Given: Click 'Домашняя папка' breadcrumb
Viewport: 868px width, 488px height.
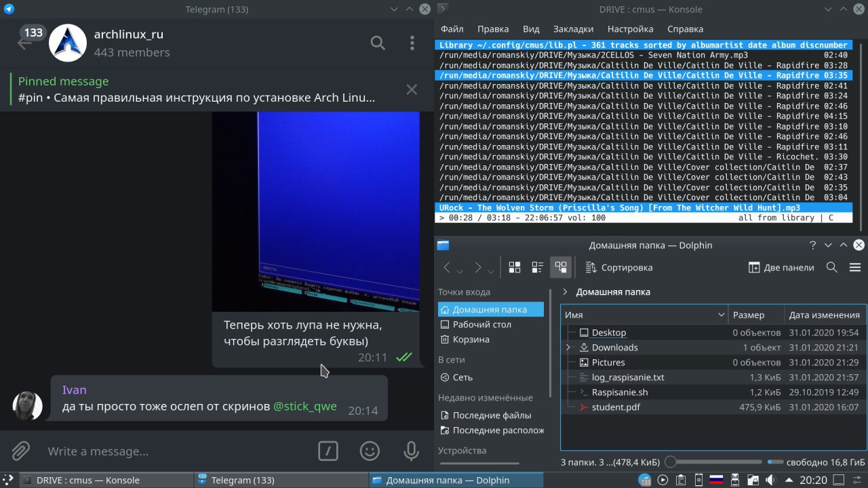Looking at the screenshot, I should [613, 292].
